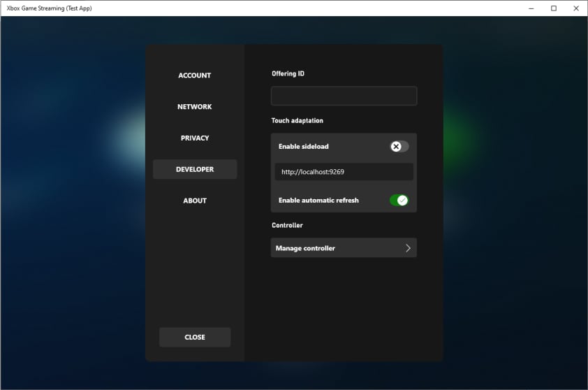Switch to the NETWORK settings tab
The width and height of the screenshot is (588, 390).
(x=195, y=107)
